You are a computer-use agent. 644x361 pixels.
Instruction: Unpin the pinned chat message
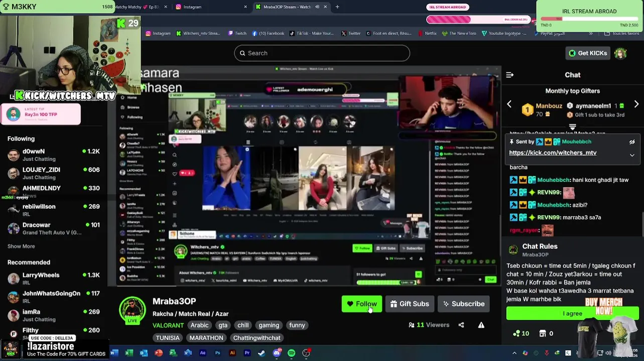[x=632, y=142]
